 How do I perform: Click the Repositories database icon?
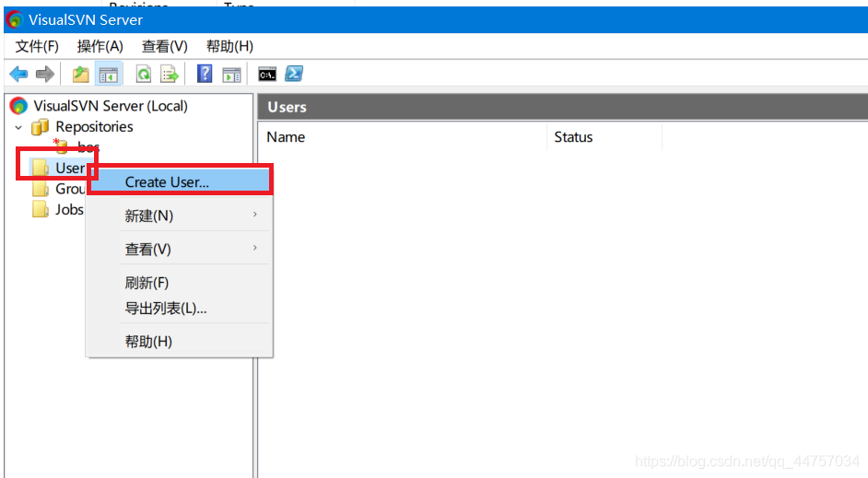coord(40,127)
